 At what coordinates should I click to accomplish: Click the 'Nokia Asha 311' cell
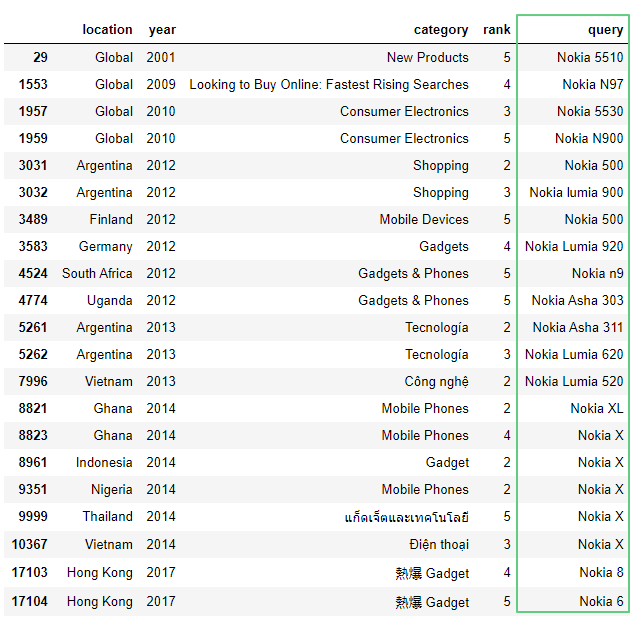(578, 327)
